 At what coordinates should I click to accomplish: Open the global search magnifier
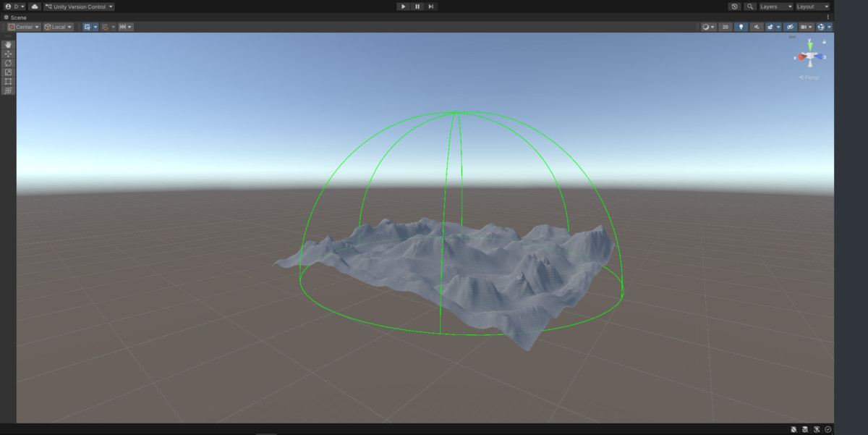pos(750,7)
